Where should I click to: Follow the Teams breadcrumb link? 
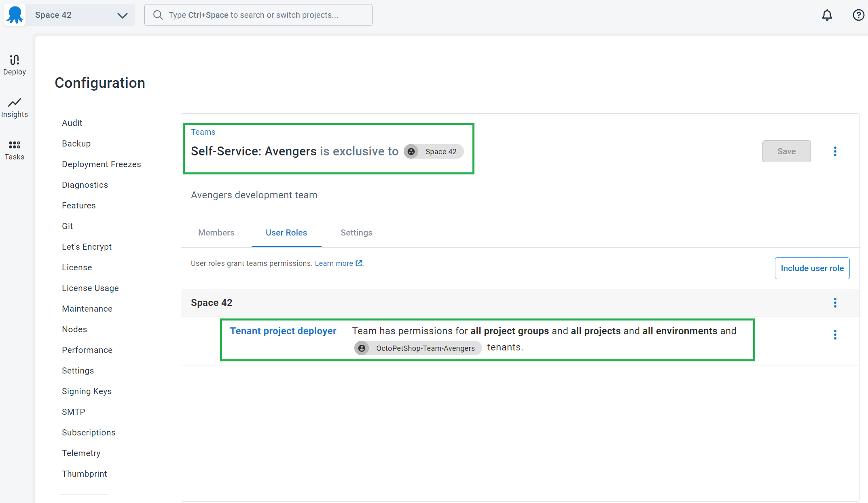coord(203,132)
